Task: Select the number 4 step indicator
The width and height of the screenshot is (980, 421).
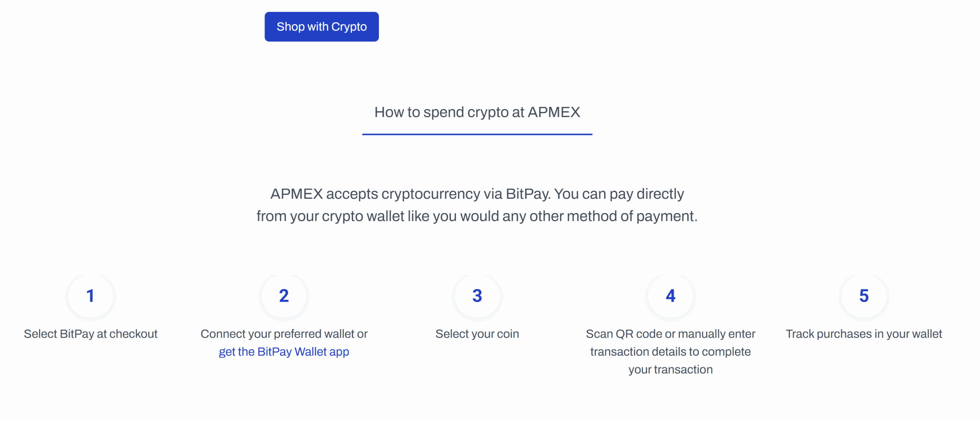Action: (670, 296)
